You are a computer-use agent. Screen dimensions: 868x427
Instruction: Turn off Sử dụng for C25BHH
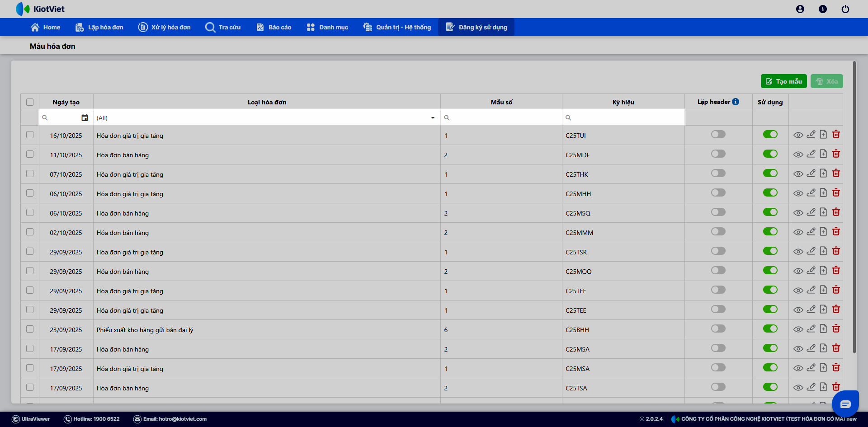click(x=770, y=328)
